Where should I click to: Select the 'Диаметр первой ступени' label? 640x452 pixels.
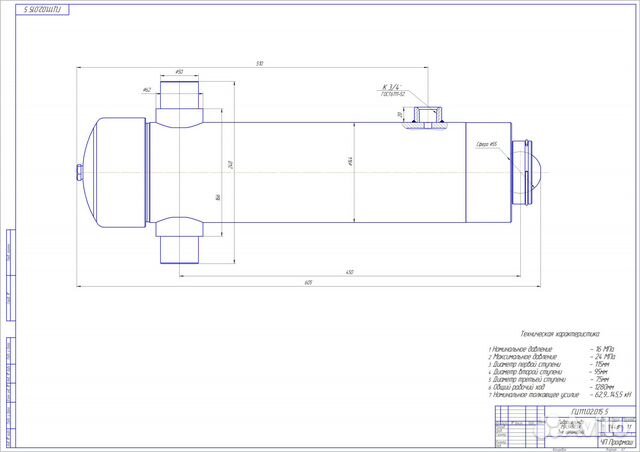tap(525, 364)
